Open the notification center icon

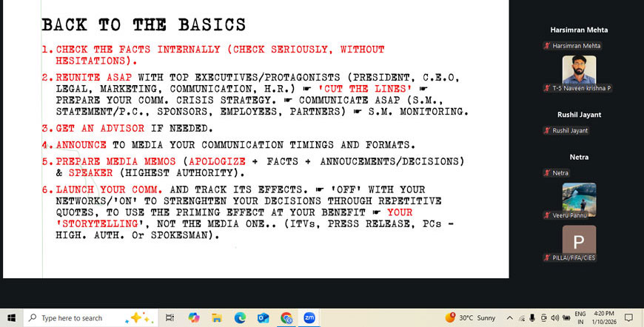click(628, 317)
